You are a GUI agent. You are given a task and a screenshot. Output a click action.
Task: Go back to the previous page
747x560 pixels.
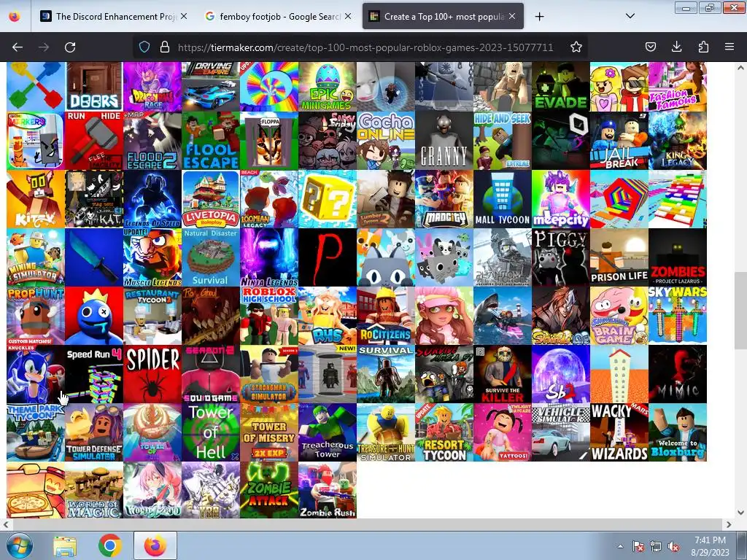(18, 47)
